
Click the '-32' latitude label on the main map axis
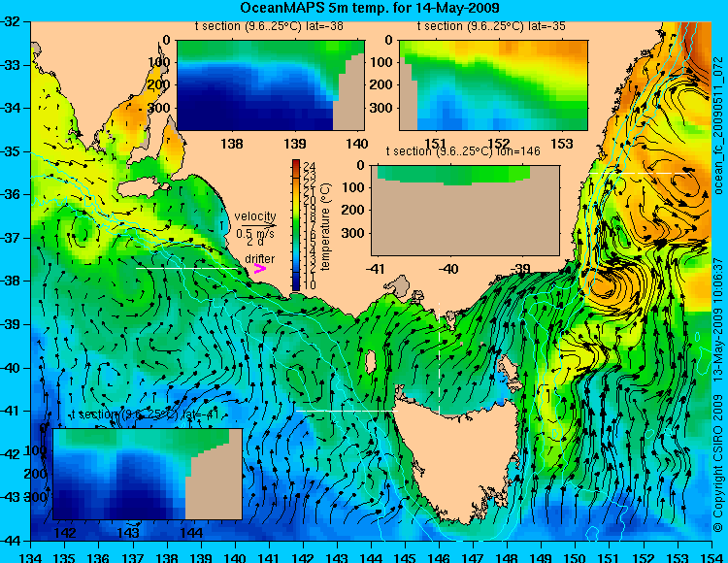[x=11, y=21]
